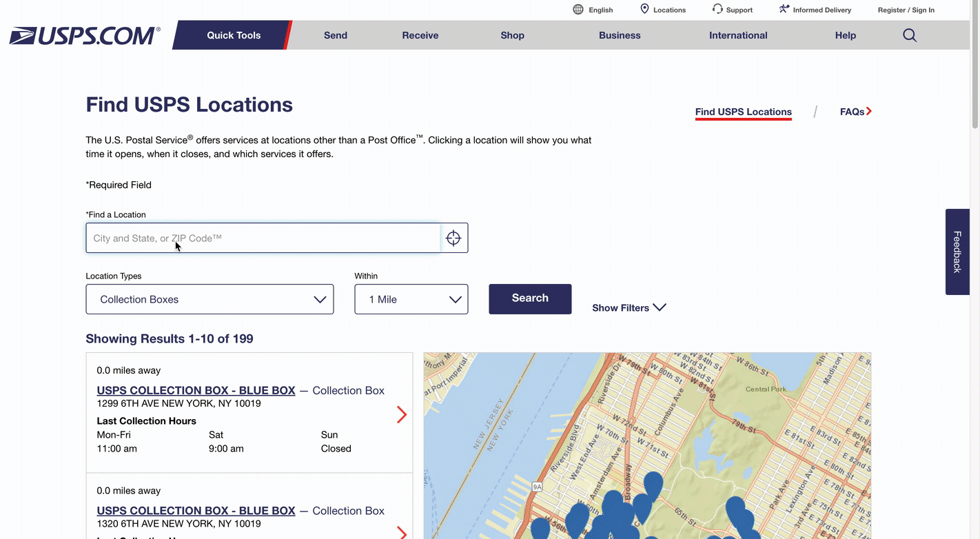Open the Location Types Collection Boxes dropdown
Viewport: 980px width, 539px height.
point(210,299)
